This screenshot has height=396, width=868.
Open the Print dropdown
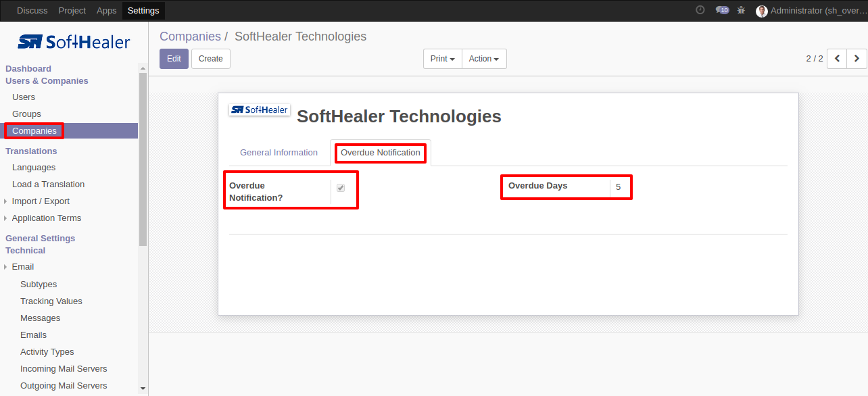442,59
